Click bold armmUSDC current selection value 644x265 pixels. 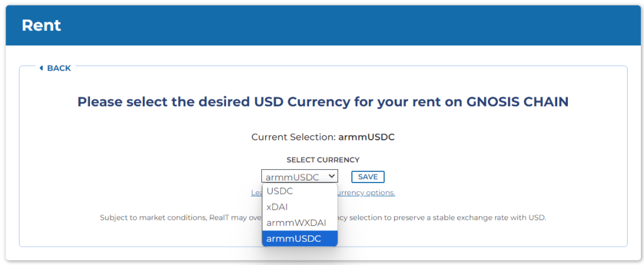coord(366,137)
